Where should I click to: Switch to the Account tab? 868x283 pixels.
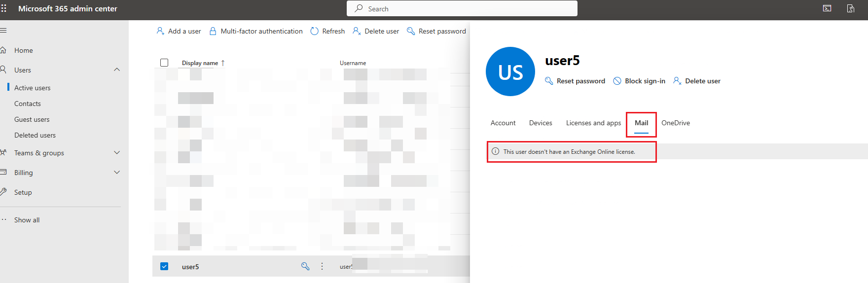[x=503, y=123]
